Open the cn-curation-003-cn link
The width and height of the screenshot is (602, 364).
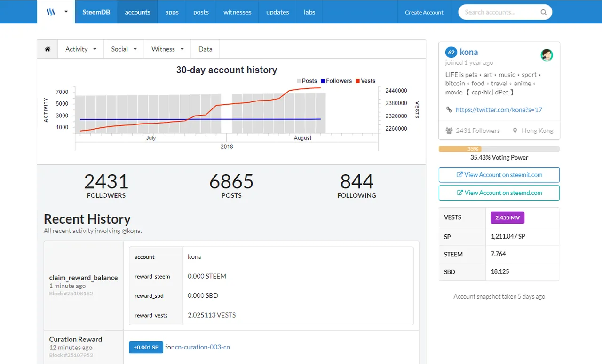pos(202,347)
